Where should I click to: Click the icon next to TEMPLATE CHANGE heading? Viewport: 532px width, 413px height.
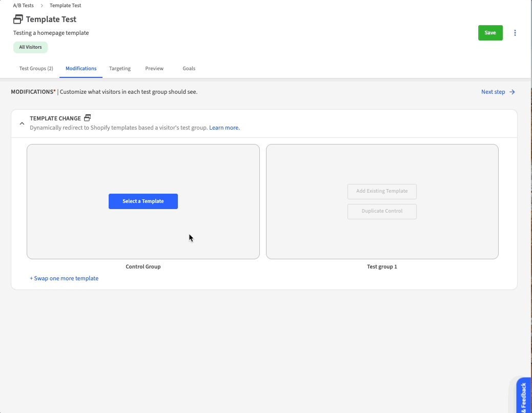88,118
